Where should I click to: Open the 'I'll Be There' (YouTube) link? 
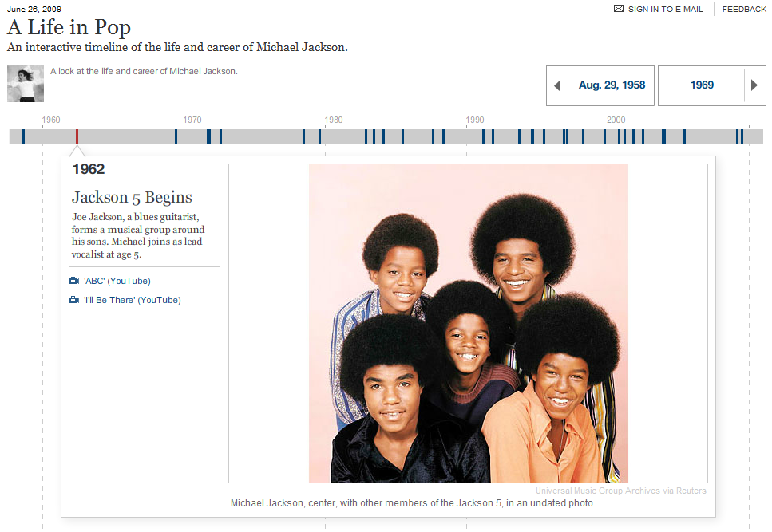pos(132,300)
